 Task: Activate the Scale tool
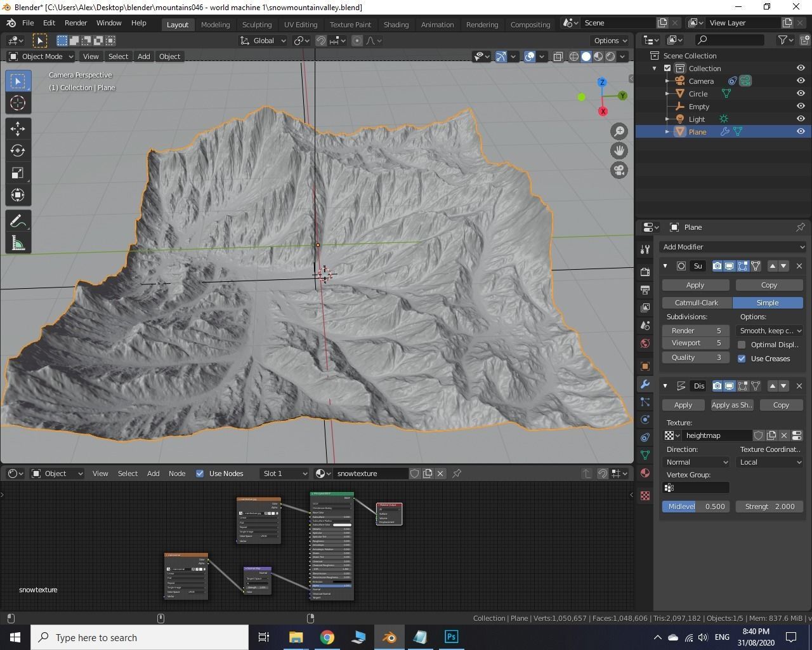pos(18,173)
